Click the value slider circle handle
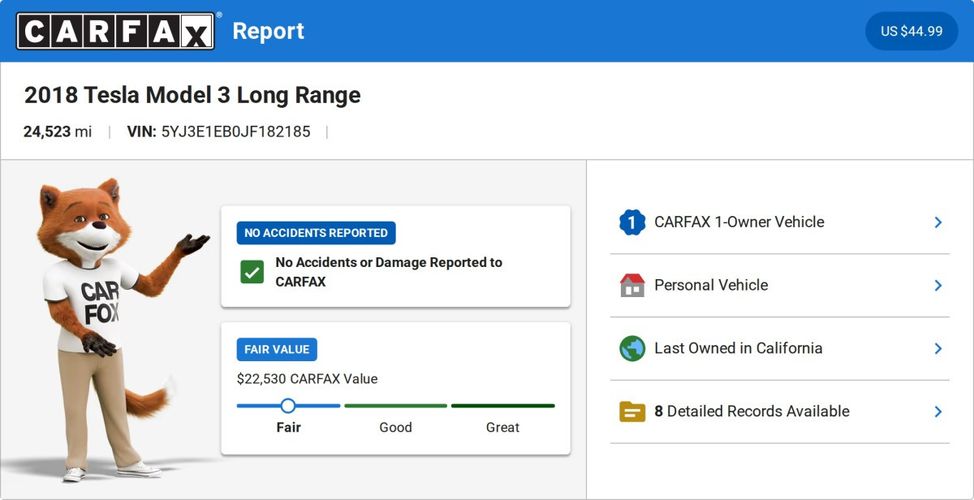The image size is (974, 500). (x=288, y=406)
